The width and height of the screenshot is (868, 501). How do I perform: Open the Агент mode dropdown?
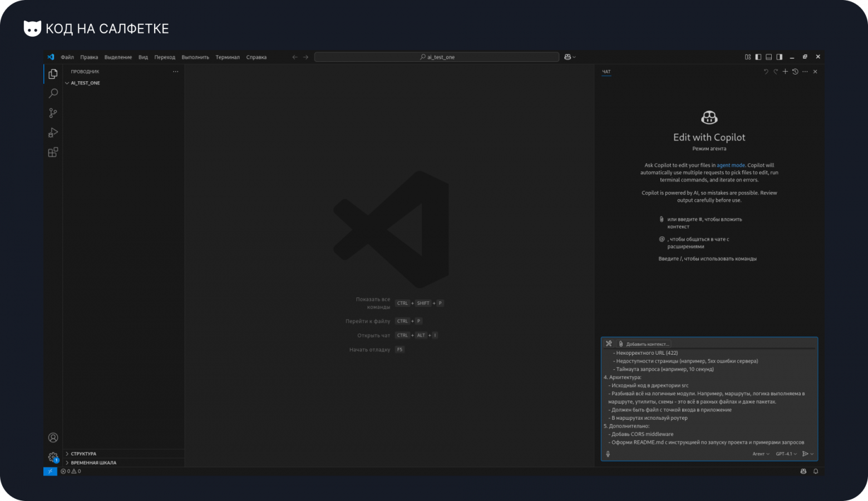pos(761,454)
